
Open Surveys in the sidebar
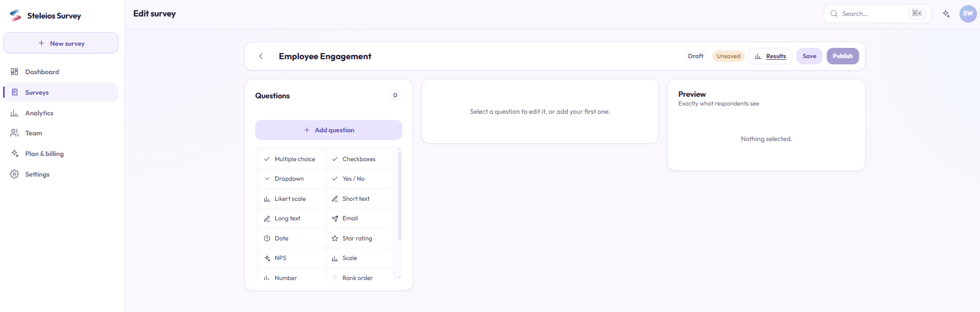click(x=61, y=92)
